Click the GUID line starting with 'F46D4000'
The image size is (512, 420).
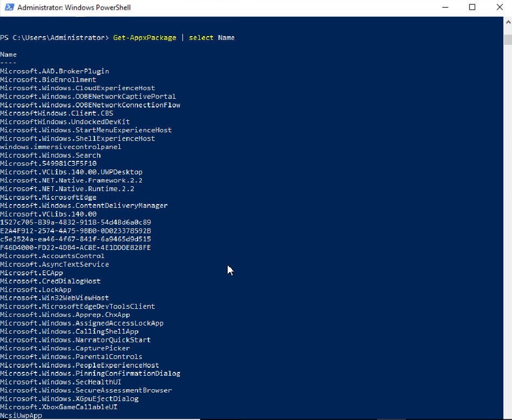[76, 248]
